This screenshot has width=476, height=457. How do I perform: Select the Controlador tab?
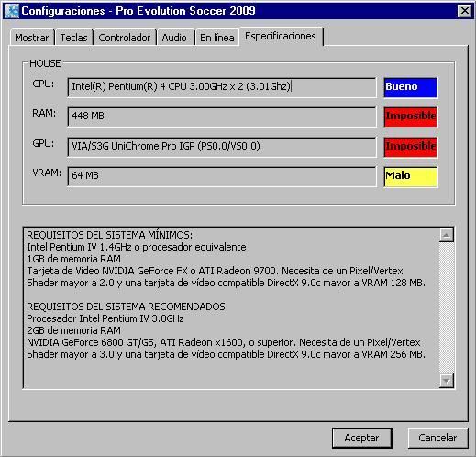(x=125, y=38)
